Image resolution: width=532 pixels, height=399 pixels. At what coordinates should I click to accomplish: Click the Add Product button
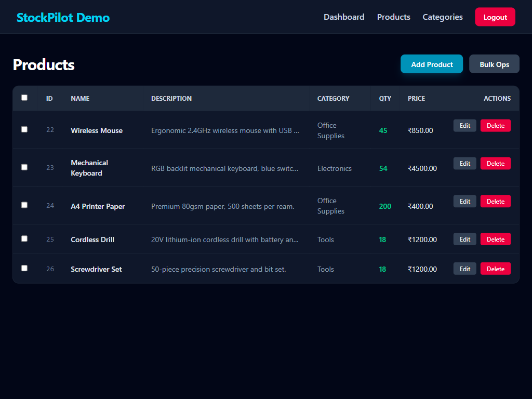[432, 64]
